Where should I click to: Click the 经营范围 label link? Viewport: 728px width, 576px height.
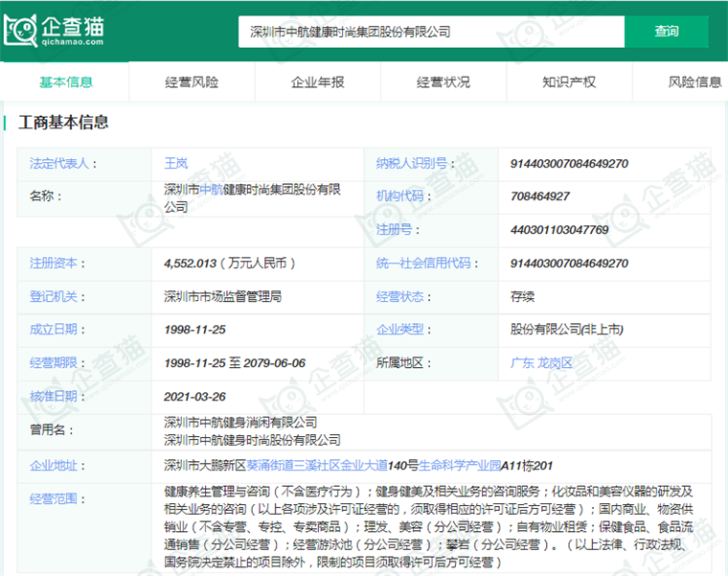click(x=54, y=499)
